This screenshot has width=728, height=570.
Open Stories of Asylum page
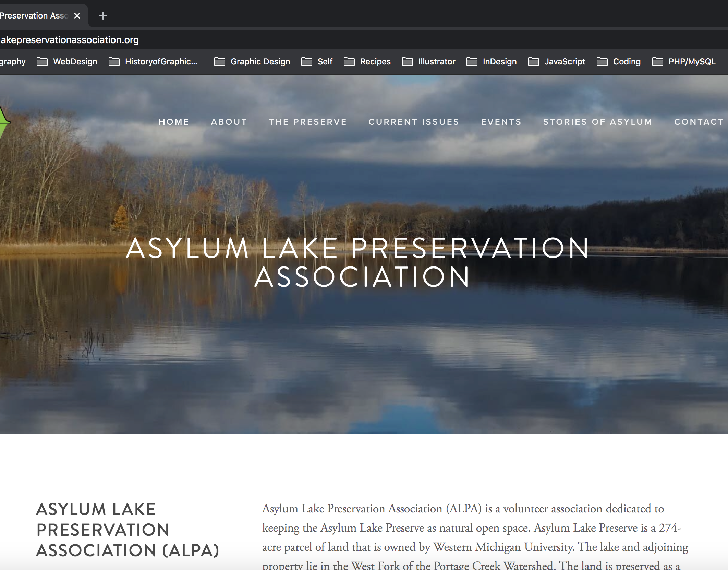598,122
